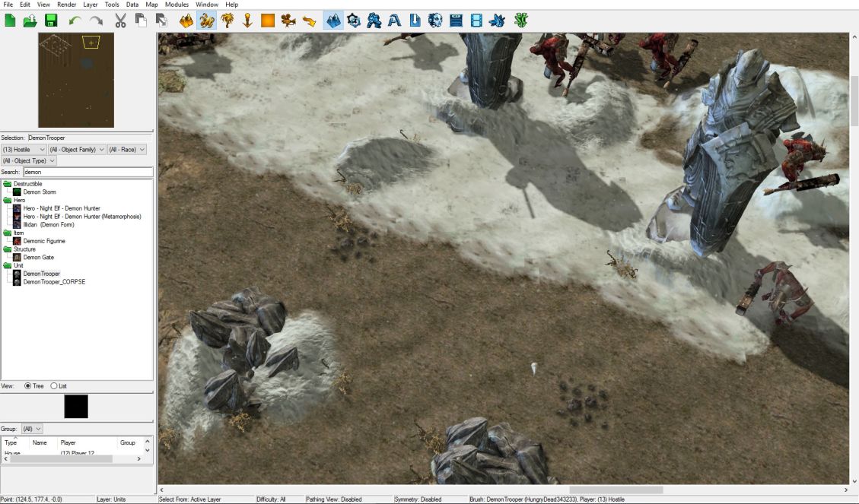Open an existing map file
The width and height of the screenshot is (859, 504).
(x=30, y=21)
